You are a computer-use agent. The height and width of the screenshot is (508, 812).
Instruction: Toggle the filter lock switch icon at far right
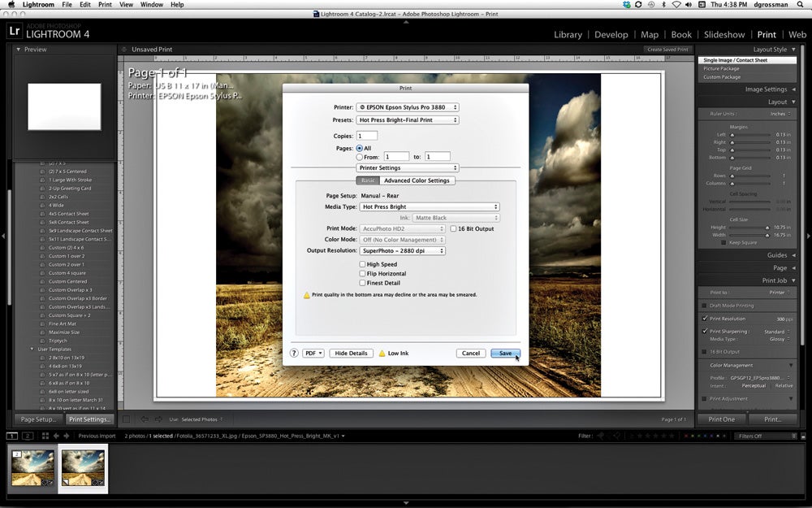tap(803, 436)
